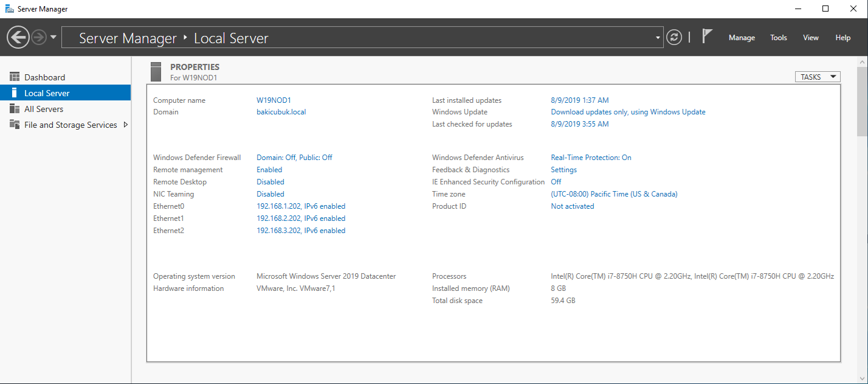Click the scrollbar up arrow

[863, 61]
